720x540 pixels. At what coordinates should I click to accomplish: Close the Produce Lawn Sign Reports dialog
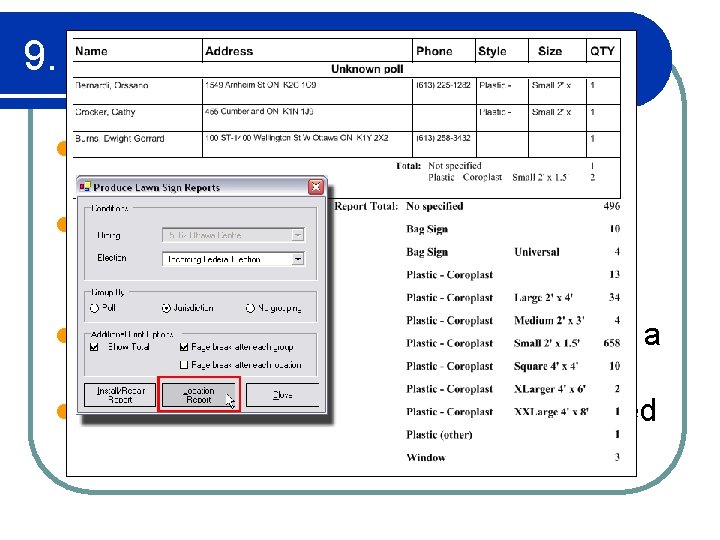316,187
